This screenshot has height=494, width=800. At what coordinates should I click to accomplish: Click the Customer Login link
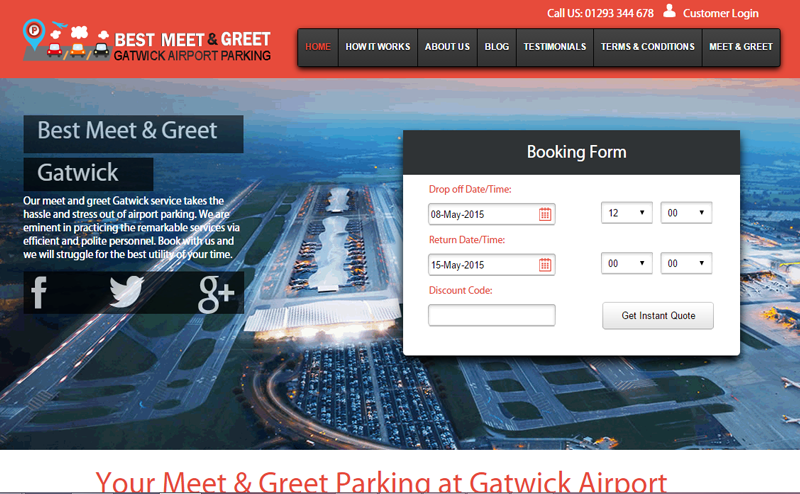pyautogui.click(x=720, y=13)
